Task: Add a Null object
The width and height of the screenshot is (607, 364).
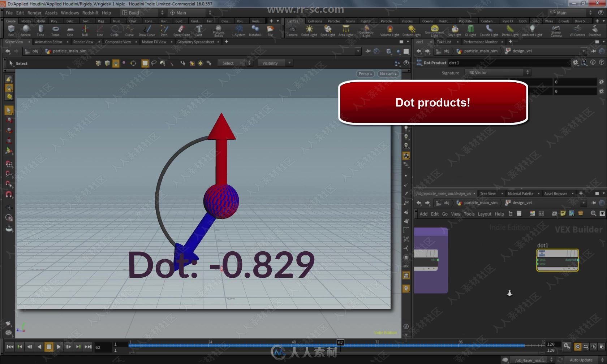Action: click(x=85, y=31)
